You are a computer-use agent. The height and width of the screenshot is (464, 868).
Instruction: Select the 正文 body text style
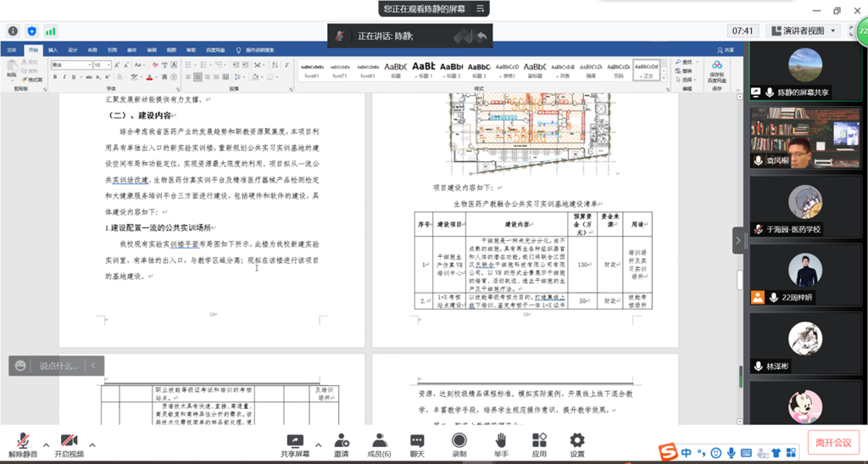(647, 70)
